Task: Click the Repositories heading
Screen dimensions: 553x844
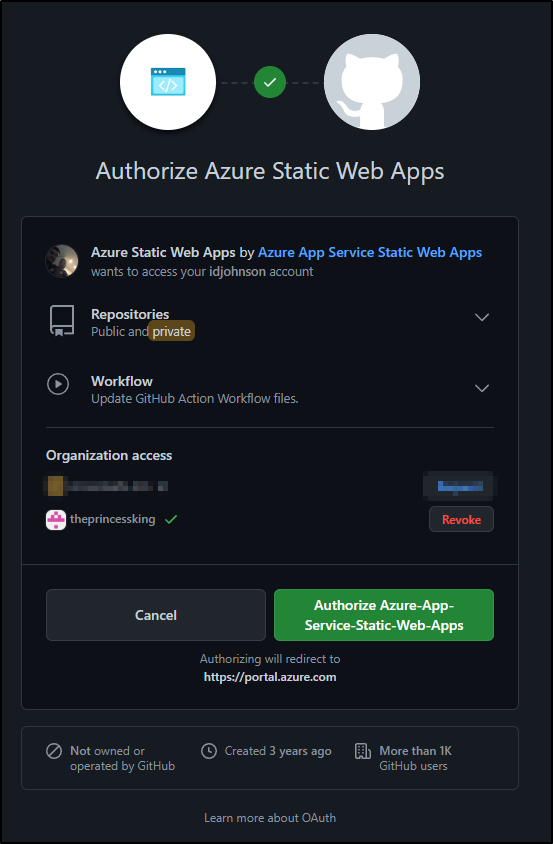Action: (130, 314)
